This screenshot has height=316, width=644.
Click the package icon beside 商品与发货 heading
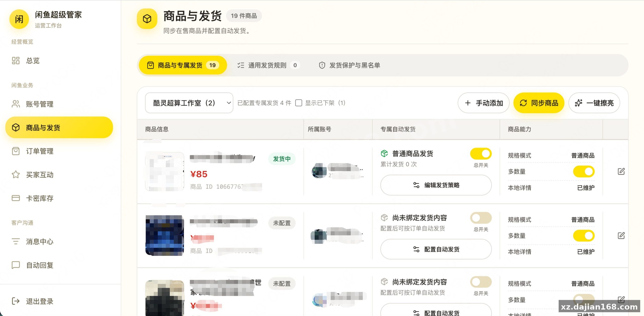coord(147,19)
